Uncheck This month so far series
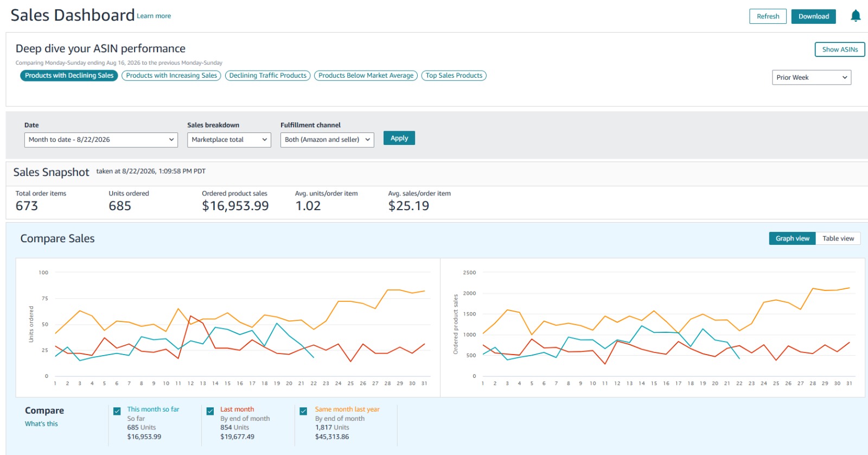This screenshot has width=868, height=455. tap(117, 411)
